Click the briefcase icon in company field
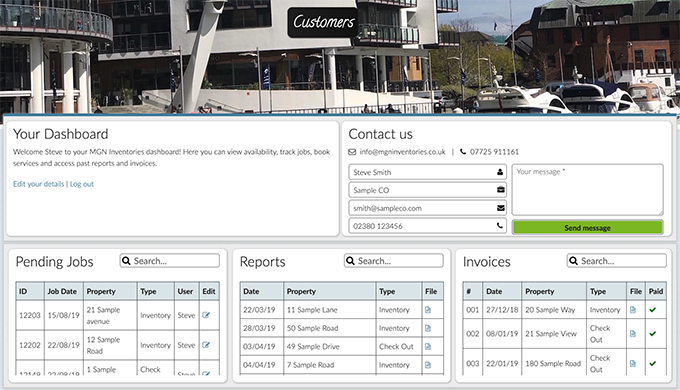 point(500,190)
